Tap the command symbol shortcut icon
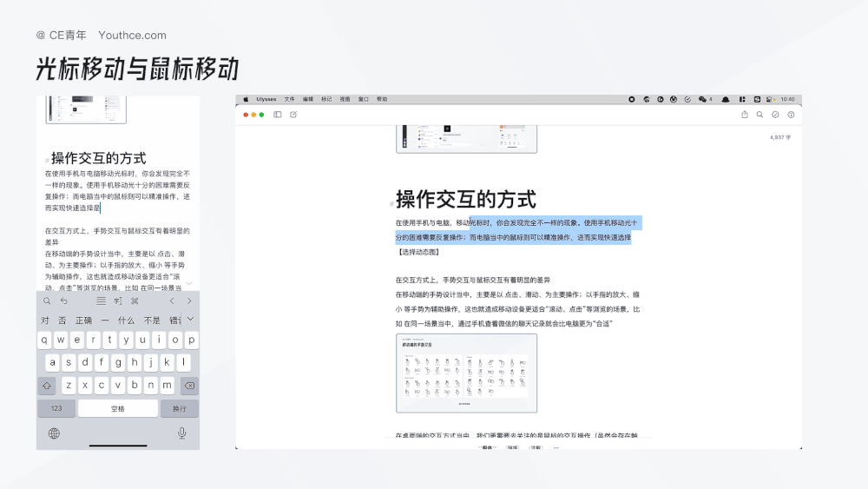The image size is (868, 489). (x=135, y=301)
